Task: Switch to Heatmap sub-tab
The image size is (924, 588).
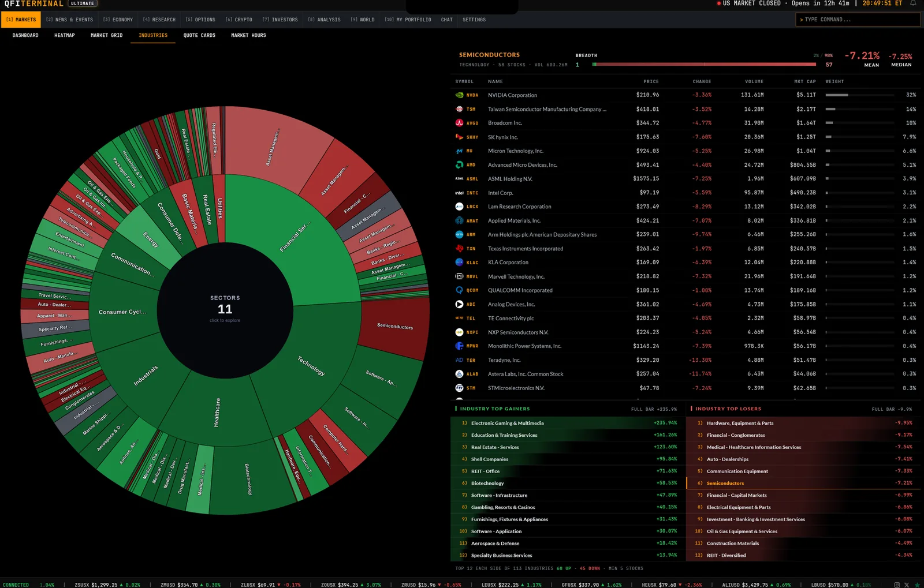Action: click(x=65, y=35)
